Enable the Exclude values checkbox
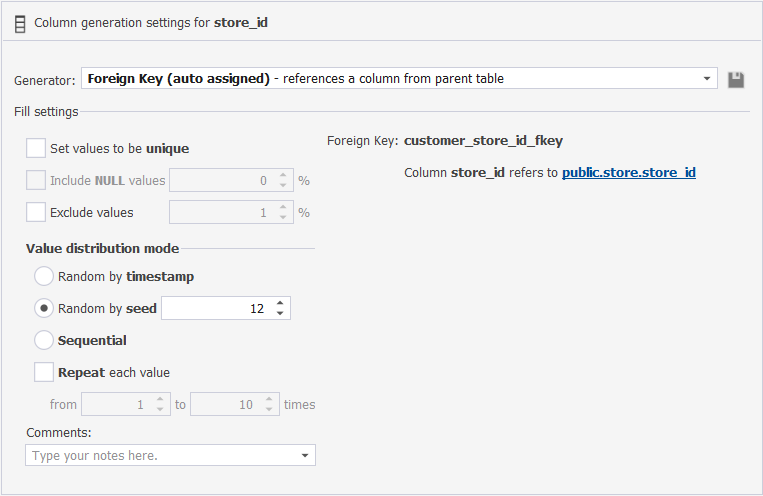Screen dimensions: 763x496 [x=36, y=212]
